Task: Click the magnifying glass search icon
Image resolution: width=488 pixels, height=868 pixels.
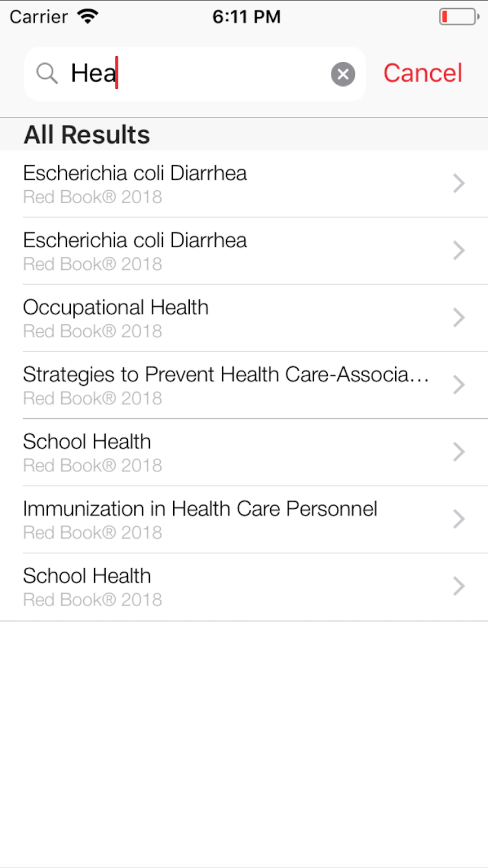Action: pos(47,74)
